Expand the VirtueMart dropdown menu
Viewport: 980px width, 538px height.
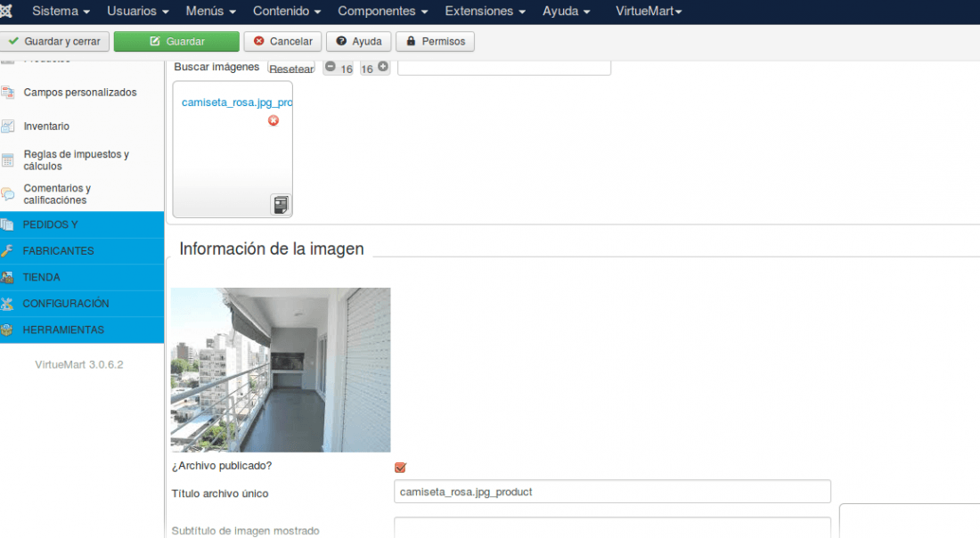click(649, 11)
